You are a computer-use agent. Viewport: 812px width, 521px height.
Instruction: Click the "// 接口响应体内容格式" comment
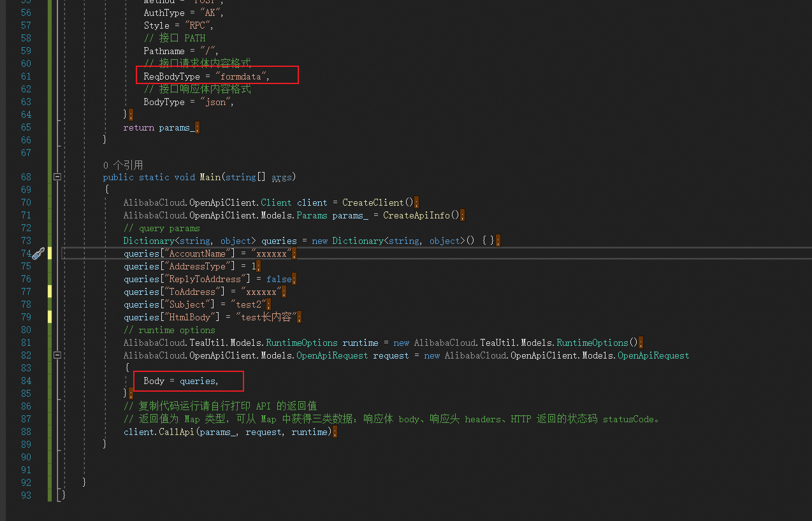[198, 89]
